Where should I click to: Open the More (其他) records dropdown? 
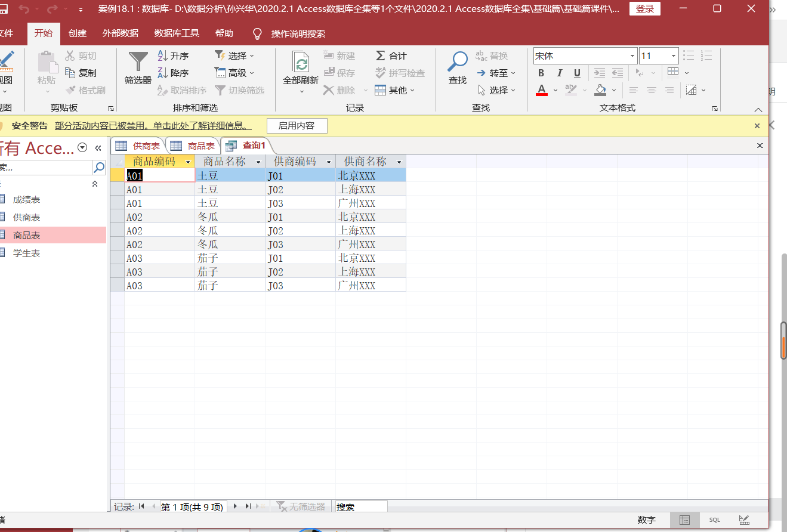coord(394,90)
